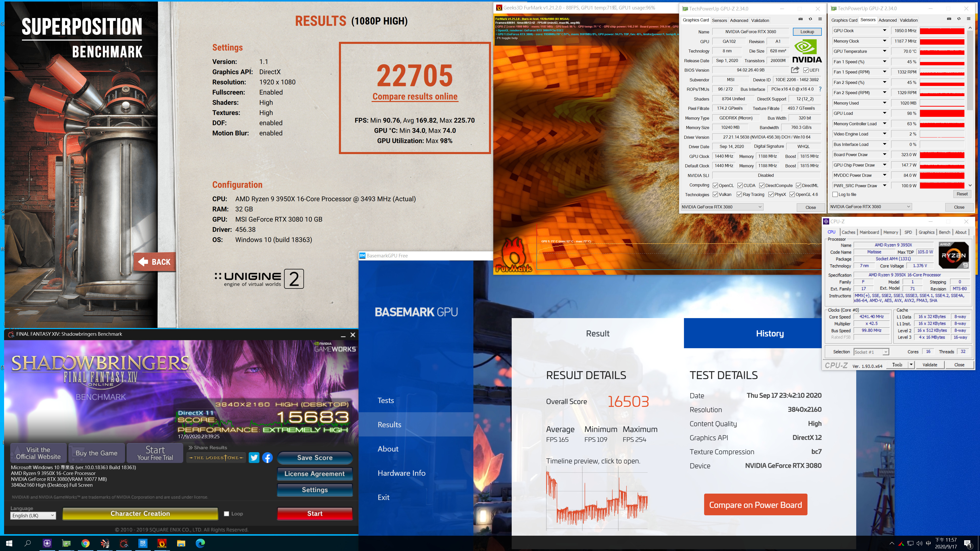This screenshot has height=551, width=980.
Task: Toggle the CUDA checkbox
Action: [x=740, y=185]
